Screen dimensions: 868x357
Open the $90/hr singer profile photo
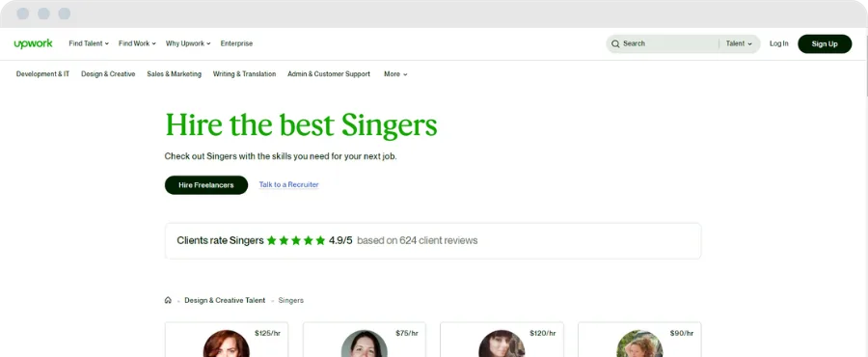click(639, 343)
